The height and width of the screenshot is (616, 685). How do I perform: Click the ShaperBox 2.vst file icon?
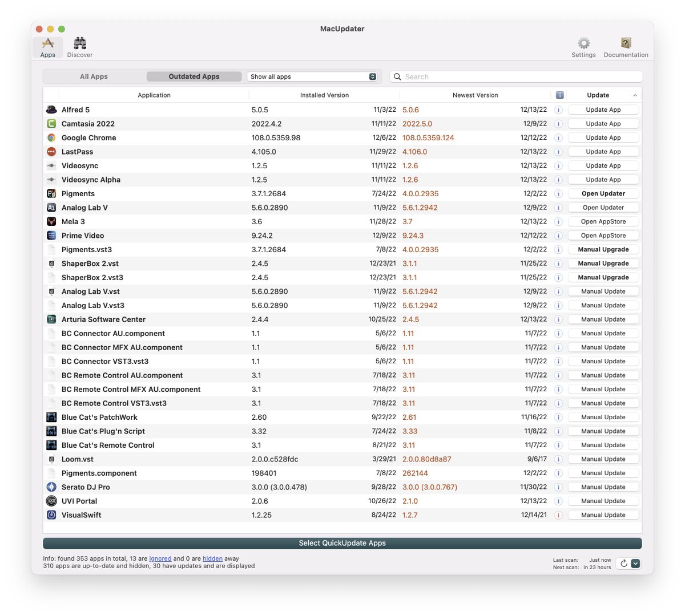tap(51, 264)
